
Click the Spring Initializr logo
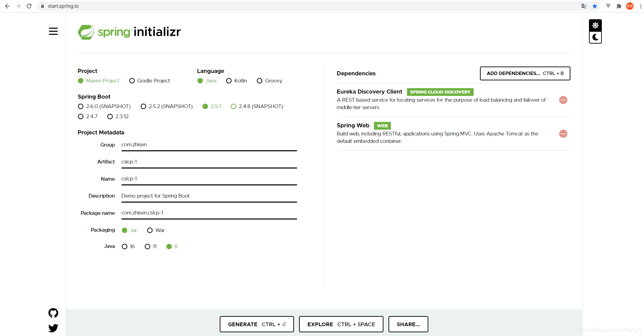[129, 32]
